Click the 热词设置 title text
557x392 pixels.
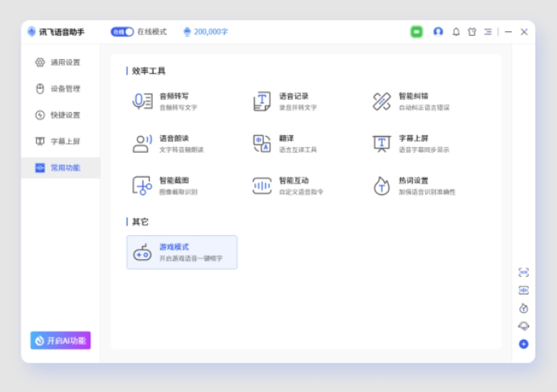point(414,181)
